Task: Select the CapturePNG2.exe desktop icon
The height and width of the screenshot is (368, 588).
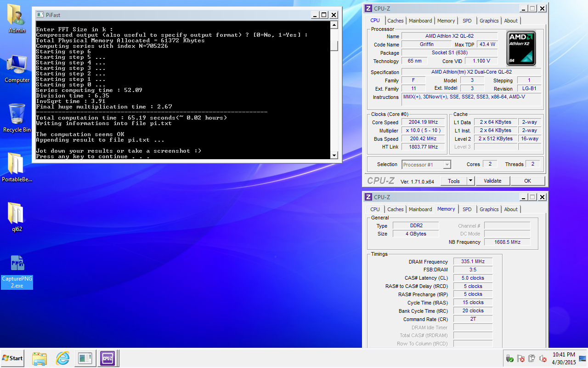Action: click(17, 271)
